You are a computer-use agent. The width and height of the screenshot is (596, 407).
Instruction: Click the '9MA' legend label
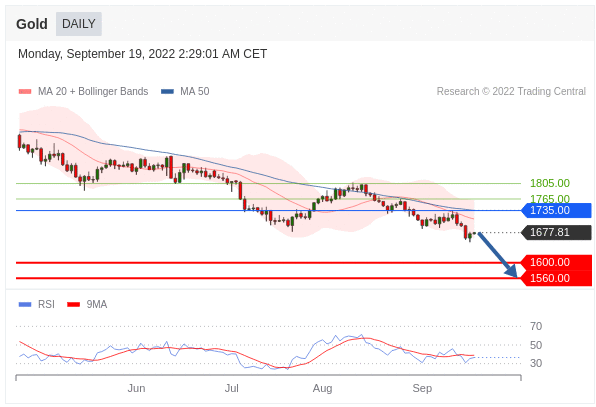pyautogui.click(x=97, y=304)
